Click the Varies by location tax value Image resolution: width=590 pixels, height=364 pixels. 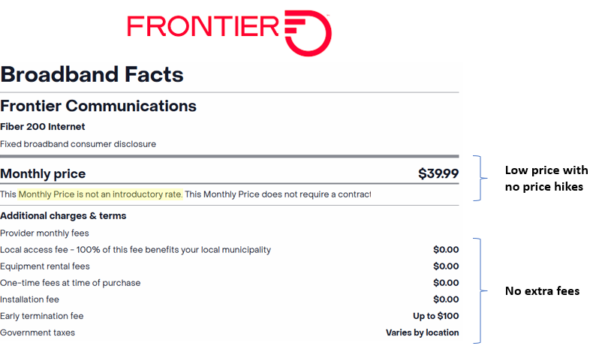coord(422,332)
